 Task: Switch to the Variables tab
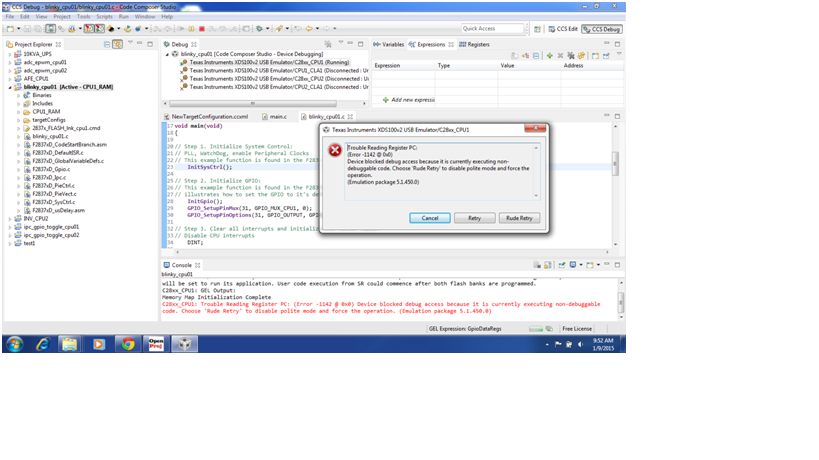click(x=389, y=44)
